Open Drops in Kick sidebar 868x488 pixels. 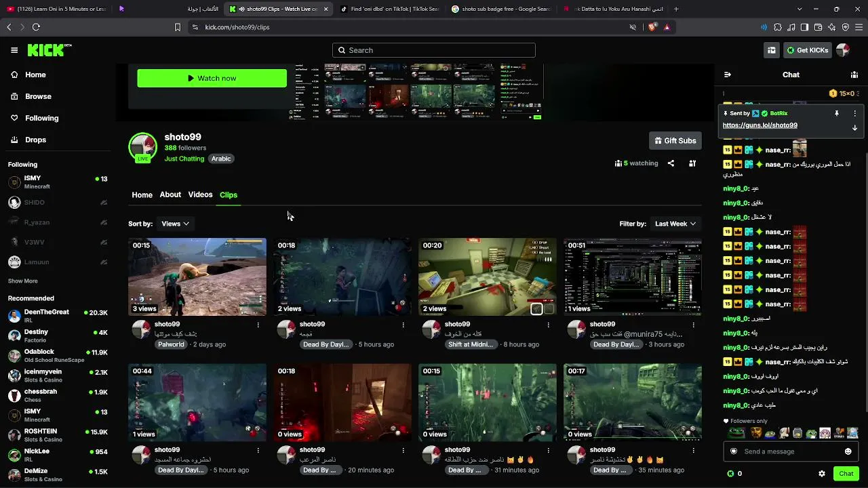click(x=35, y=140)
